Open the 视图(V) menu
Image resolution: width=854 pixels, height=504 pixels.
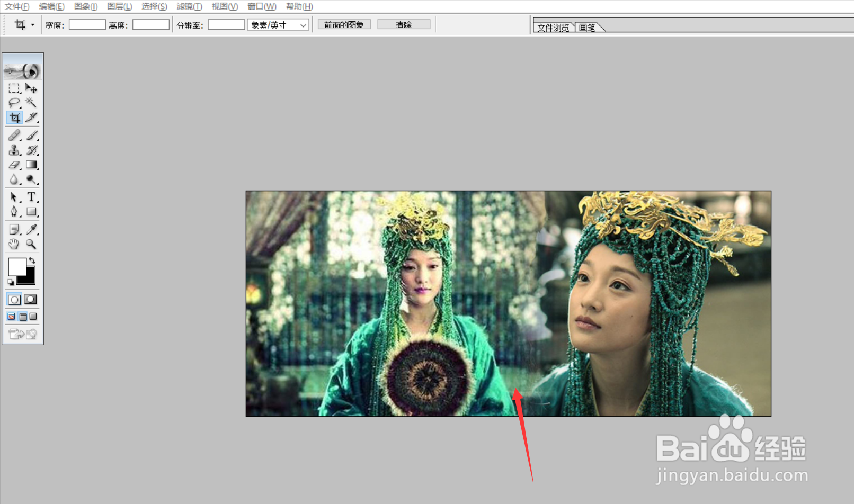pyautogui.click(x=225, y=6)
